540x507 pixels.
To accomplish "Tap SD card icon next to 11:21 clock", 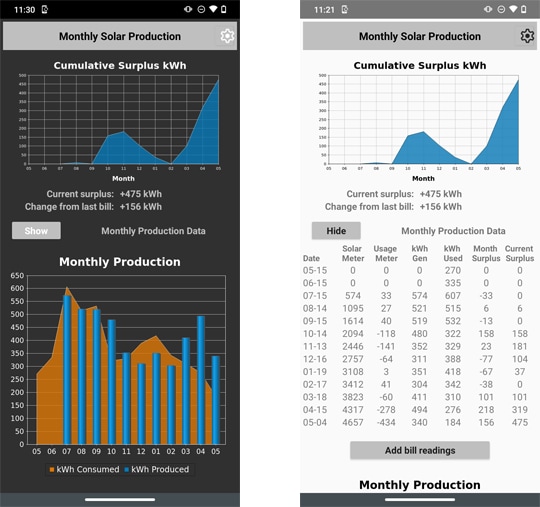I will click(344, 9).
